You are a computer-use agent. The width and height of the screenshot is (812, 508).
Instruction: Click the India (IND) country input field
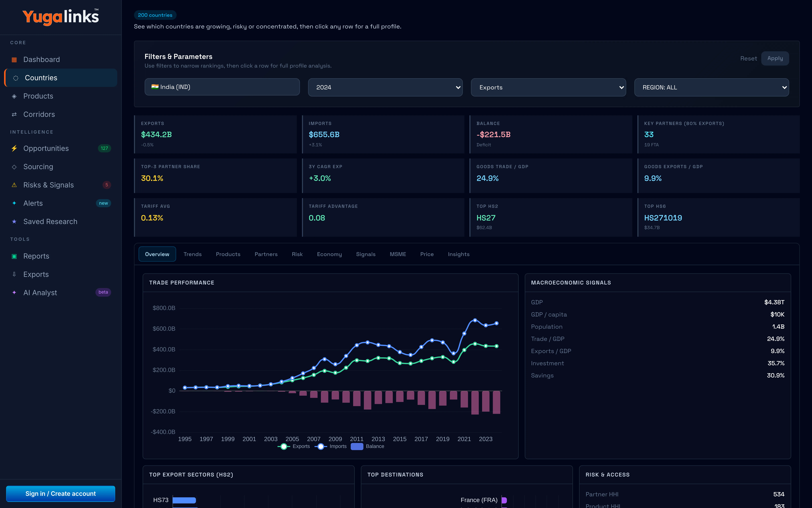coord(222,87)
